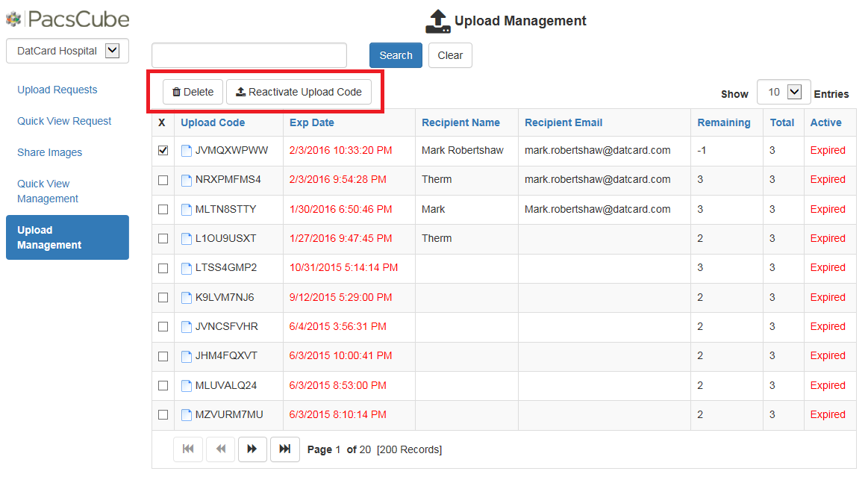The image size is (868, 483).
Task: Click document icon beside MLTN8STTY
Action: click(187, 209)
